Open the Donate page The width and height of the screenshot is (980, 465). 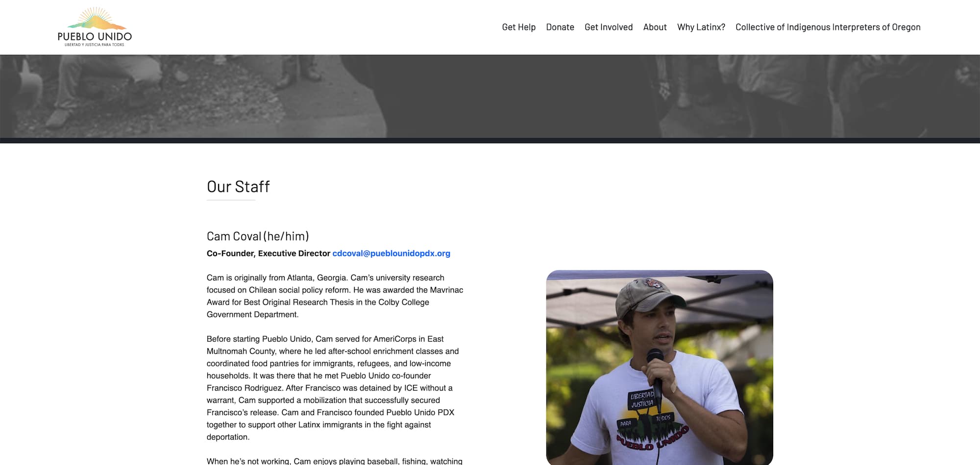560,27
